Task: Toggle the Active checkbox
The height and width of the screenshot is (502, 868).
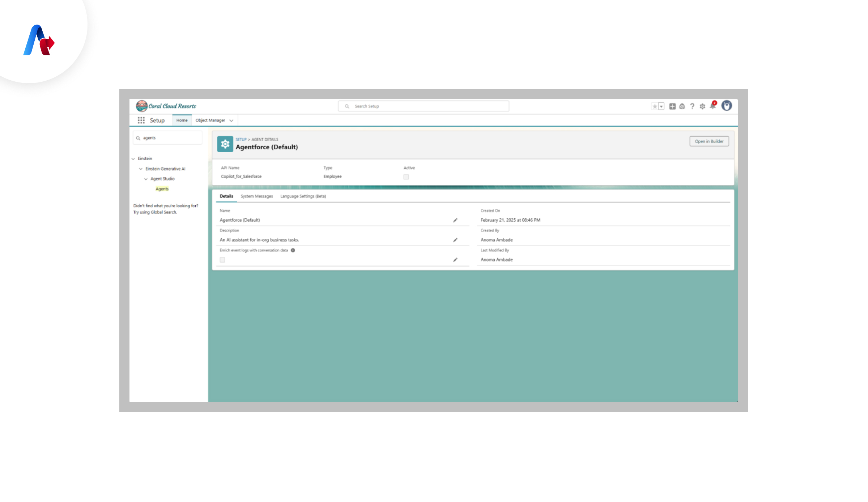Action: click(406, 177)
